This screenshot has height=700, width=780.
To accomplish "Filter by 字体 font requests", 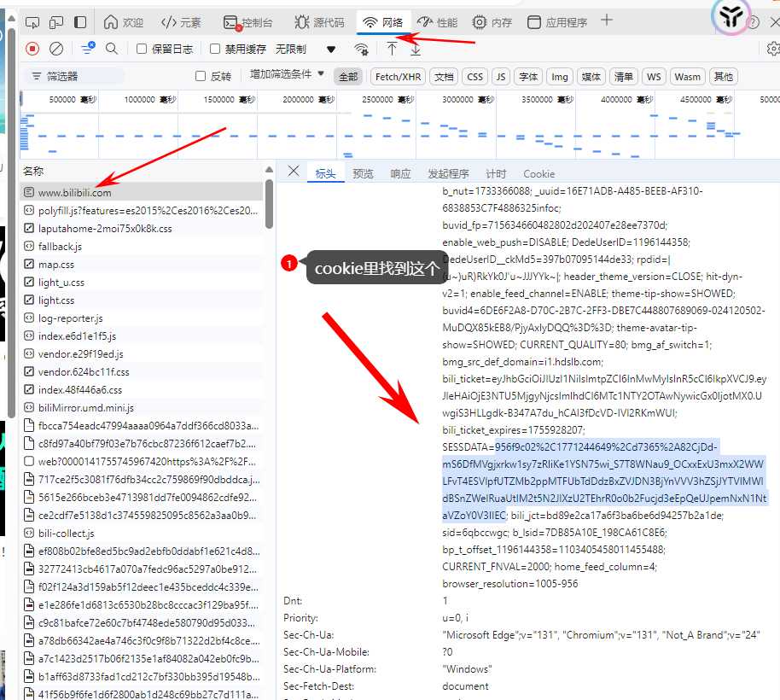I will pos(527,77).
